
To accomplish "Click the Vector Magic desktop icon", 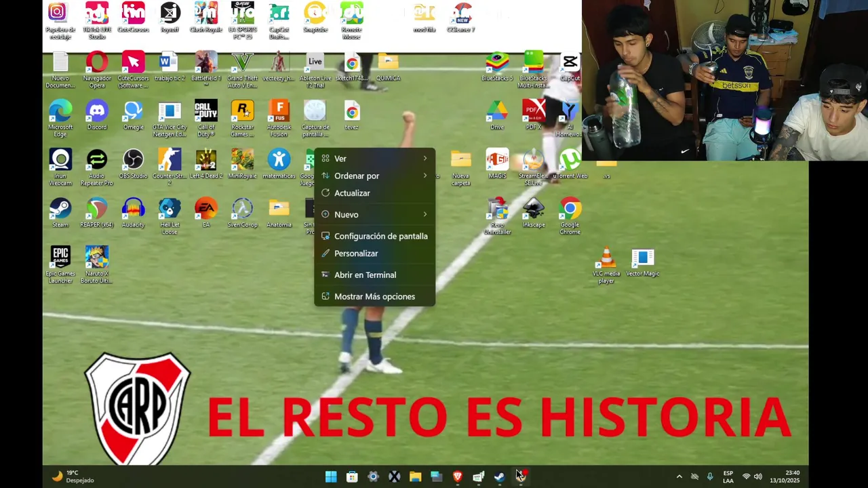I will click(x=643, y=263).
